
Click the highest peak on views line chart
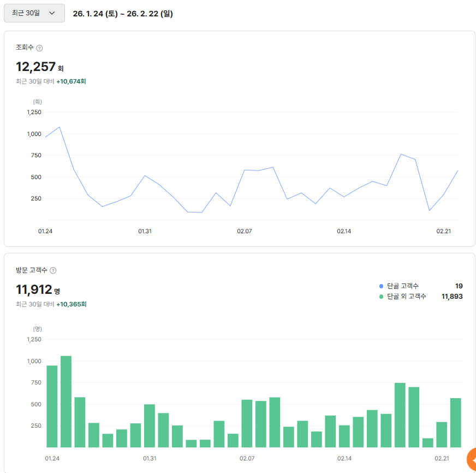tap(59, 127)
